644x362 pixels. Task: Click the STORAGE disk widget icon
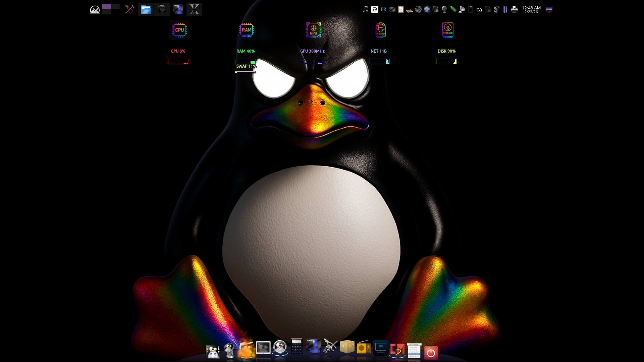[x=448, y=30]
